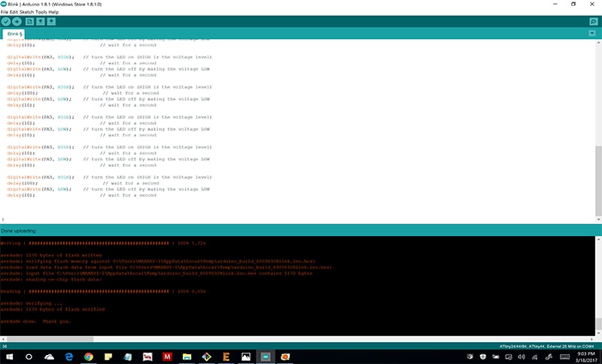The height and width of the screenshot is (364, 602).
Task: Click the 'Done uploading' status message
Action: [x=18, y=231]
